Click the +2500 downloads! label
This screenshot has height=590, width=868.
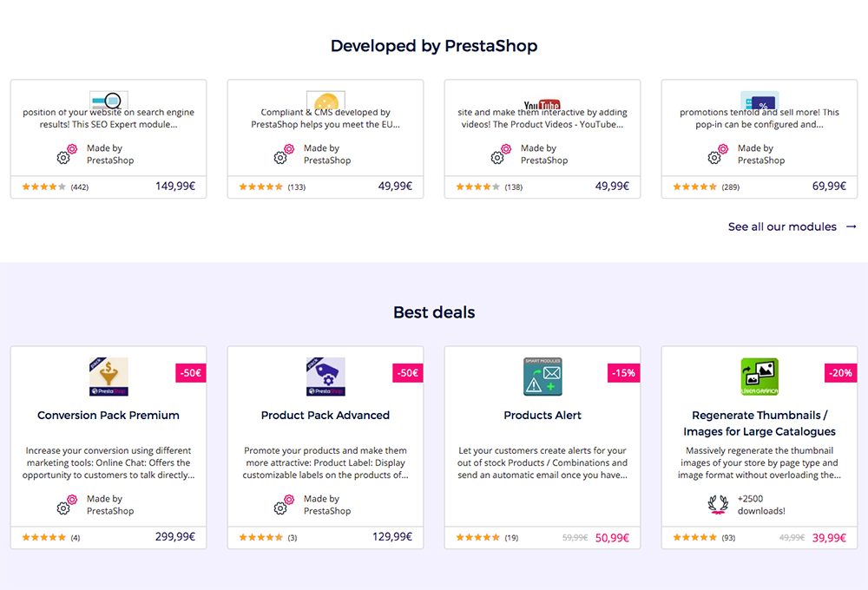(x=761, y=505)
